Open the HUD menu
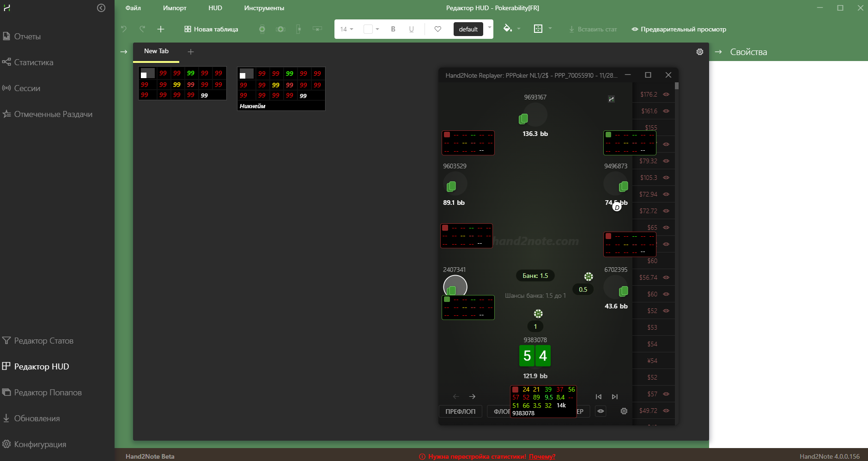Viewport: 868px width, 461px height. [x=215, y=8]
